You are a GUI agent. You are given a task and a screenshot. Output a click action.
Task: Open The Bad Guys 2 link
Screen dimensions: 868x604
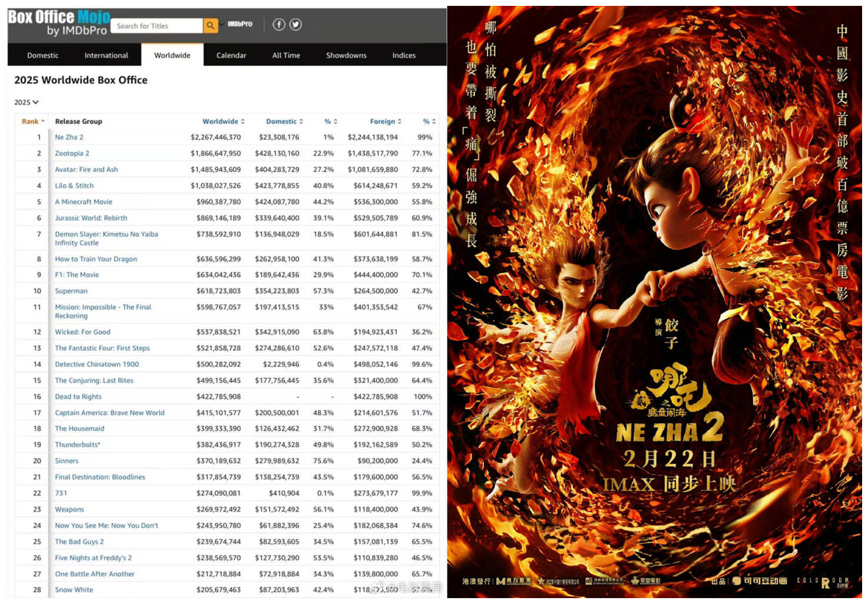coord(79,542)
